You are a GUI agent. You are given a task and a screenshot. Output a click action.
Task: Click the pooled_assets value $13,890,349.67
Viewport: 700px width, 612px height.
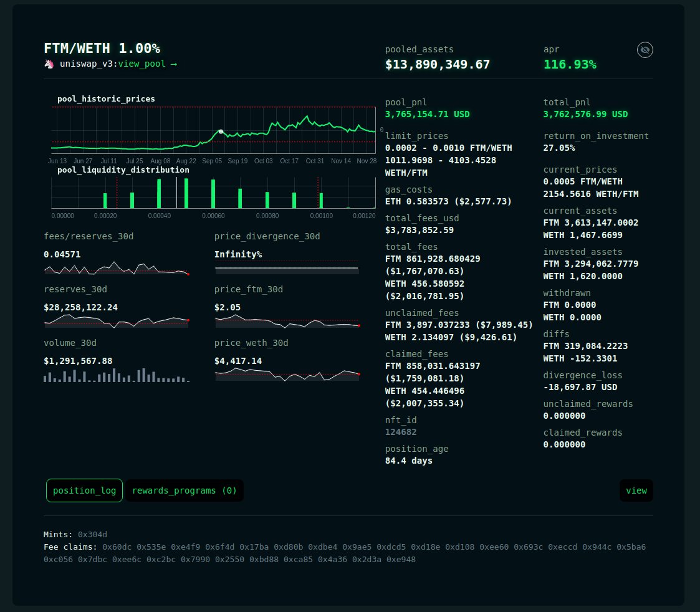[438, 65]
